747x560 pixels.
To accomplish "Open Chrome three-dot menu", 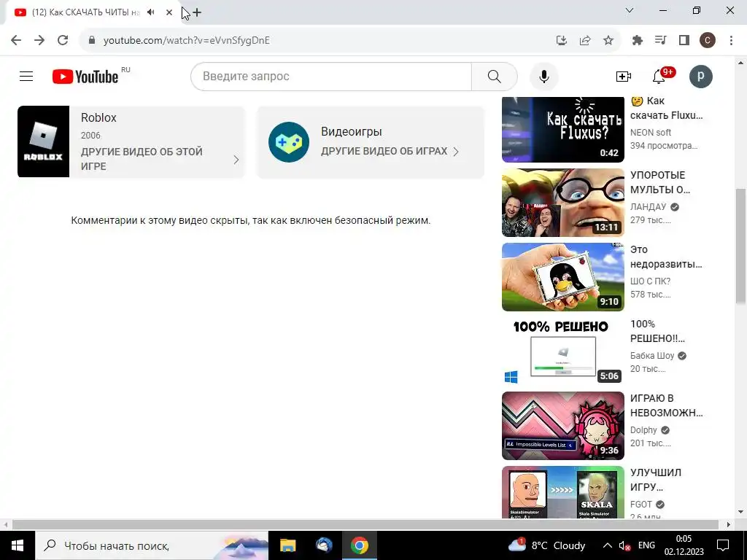I will point(731,41).
